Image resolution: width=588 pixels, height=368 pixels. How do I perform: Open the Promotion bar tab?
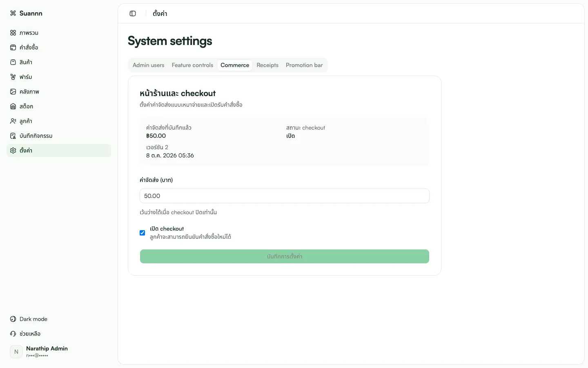point(304,65)
